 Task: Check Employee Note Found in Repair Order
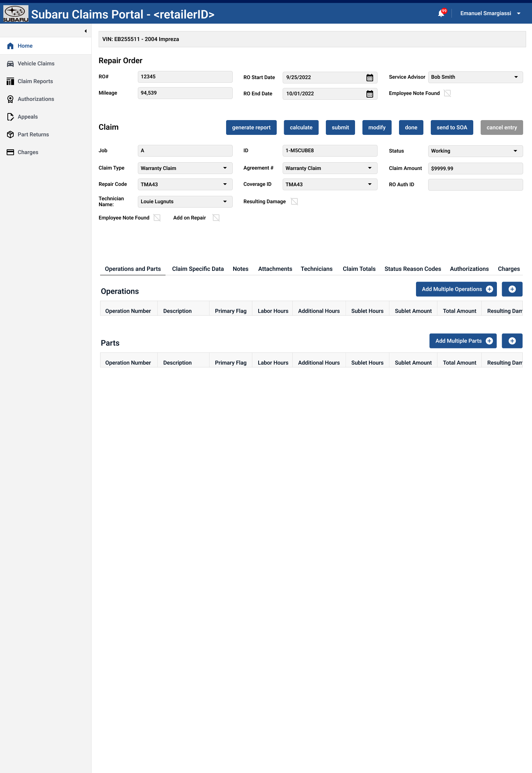[447, 93]
